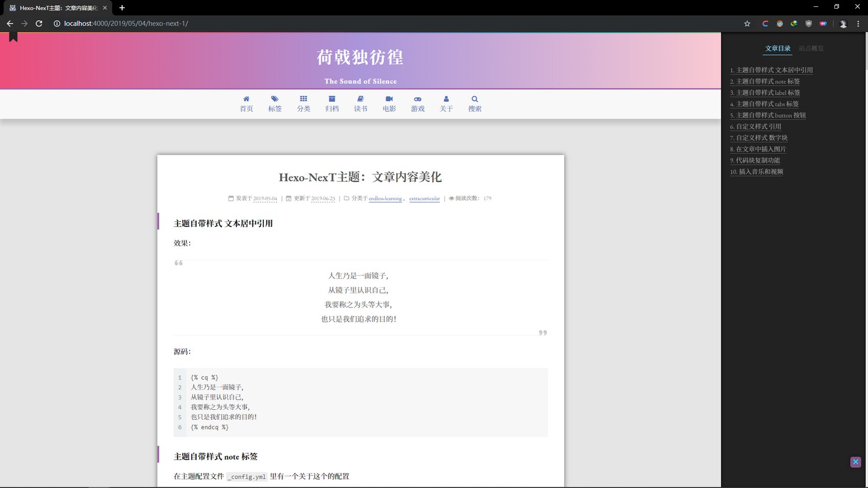Click the inline code _config.yml
This screenshot has height=488, width=868.
(x=247, y=477)
